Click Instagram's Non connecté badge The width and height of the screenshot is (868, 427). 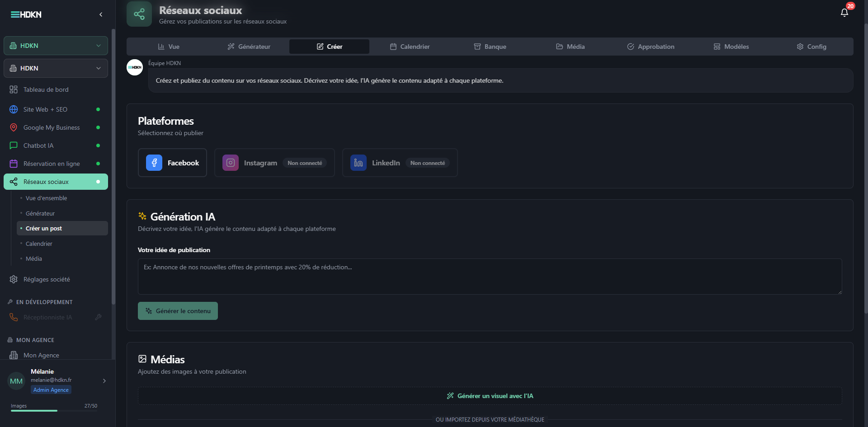click(x=305, y=163)
